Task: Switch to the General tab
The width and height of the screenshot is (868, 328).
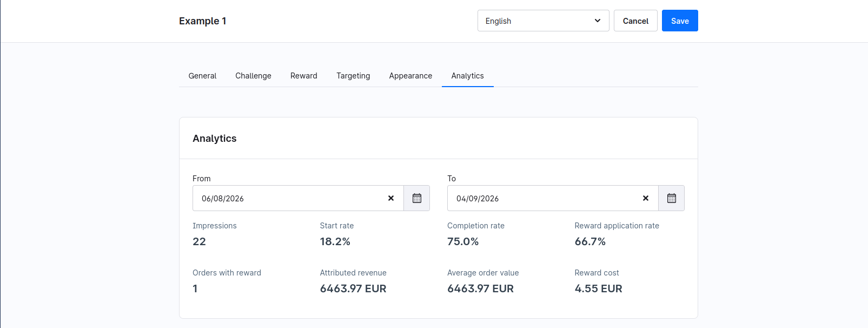Action: 202,76
